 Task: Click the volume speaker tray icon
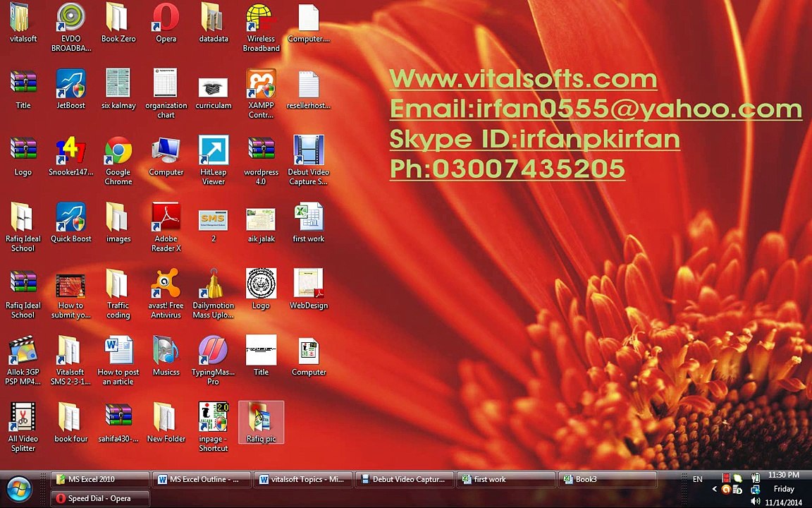pos(755,501)
